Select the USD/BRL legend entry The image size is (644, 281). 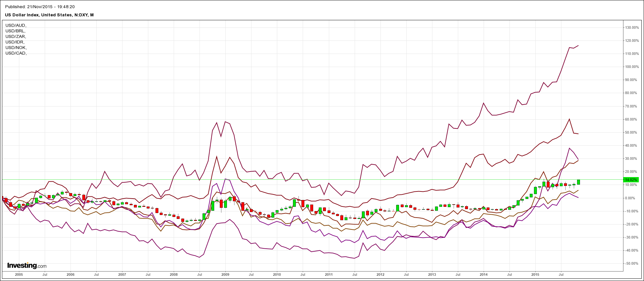click(x=15, y=31)
